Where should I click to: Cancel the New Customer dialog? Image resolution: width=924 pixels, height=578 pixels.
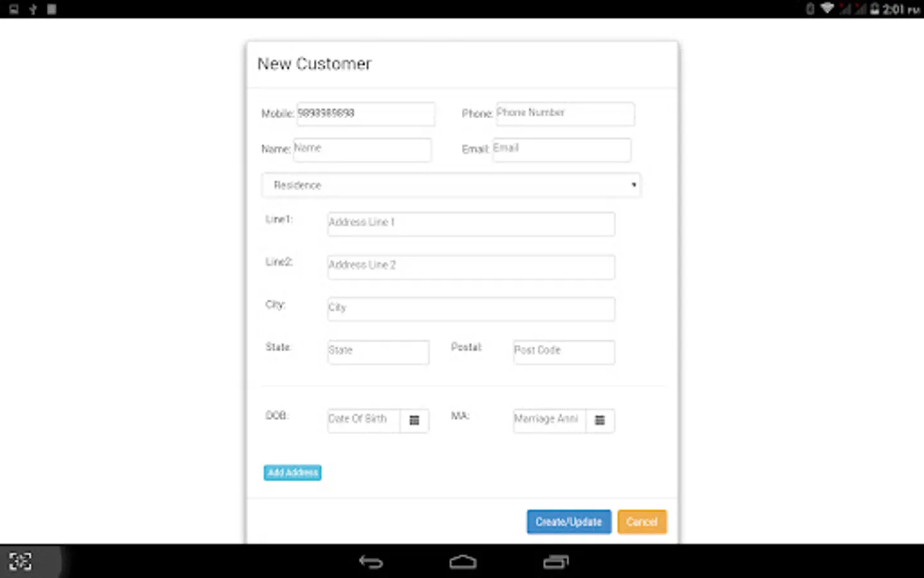[642, 522]
